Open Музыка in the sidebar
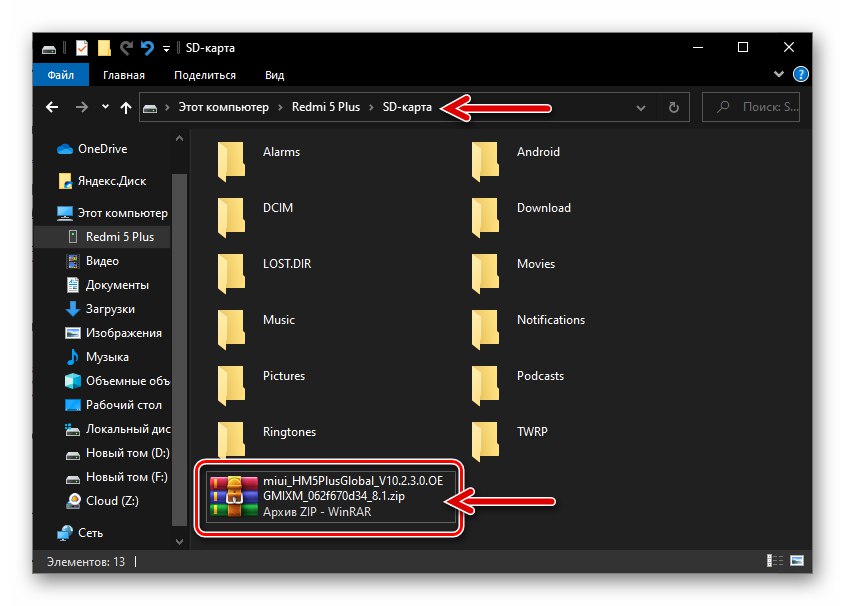The height and width of the screenshot is (606, 845). point(96,357)
